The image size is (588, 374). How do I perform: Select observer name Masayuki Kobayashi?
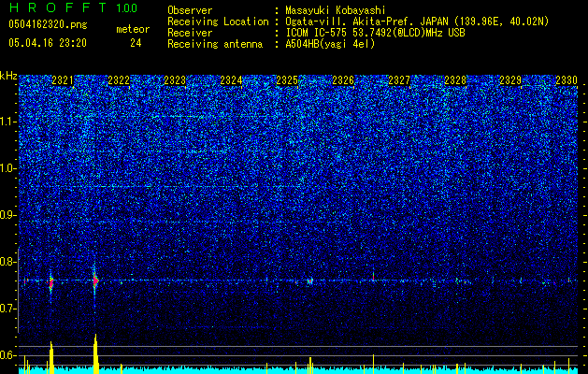(336, 10)
